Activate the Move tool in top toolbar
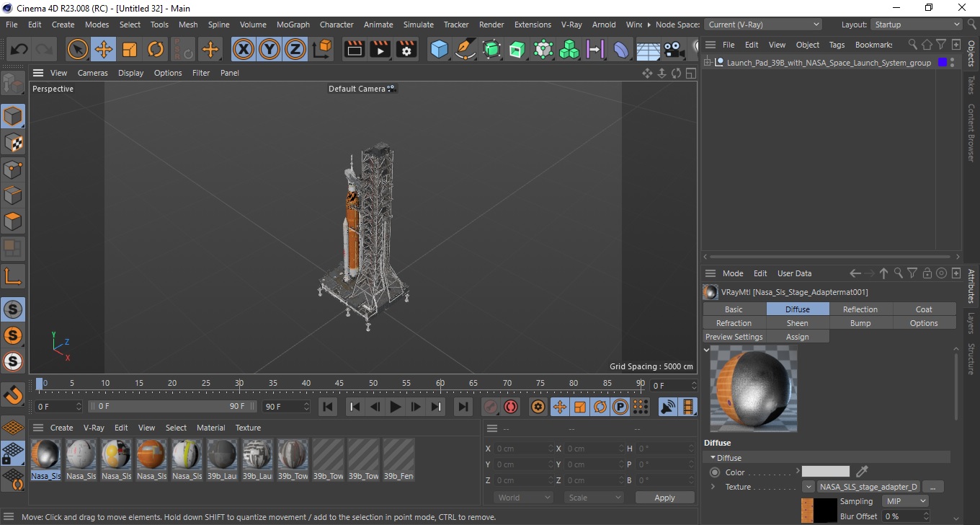 [104, 50]
